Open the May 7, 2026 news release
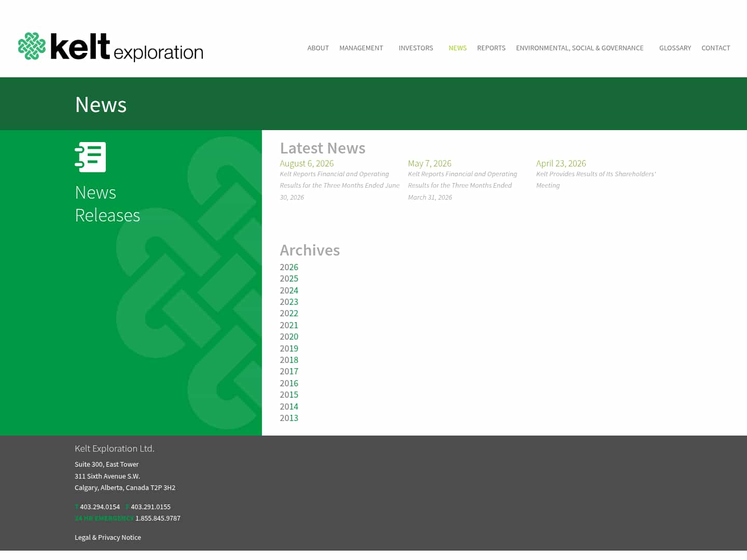This screenshot has width=747, height=560. pos(430,163)
